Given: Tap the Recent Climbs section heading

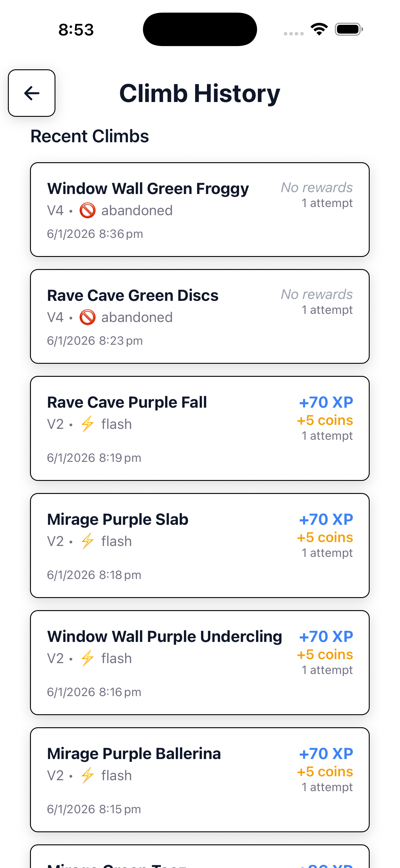Looking at the screenshot, I should pyautogui.click(x=89, y=136).
